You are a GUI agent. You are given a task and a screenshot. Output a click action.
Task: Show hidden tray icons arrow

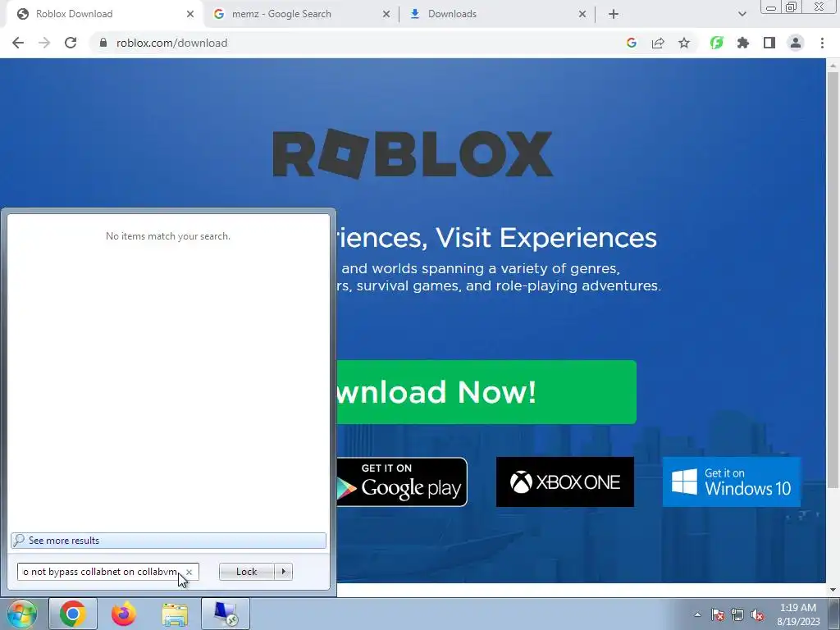[x=697, y=614]
